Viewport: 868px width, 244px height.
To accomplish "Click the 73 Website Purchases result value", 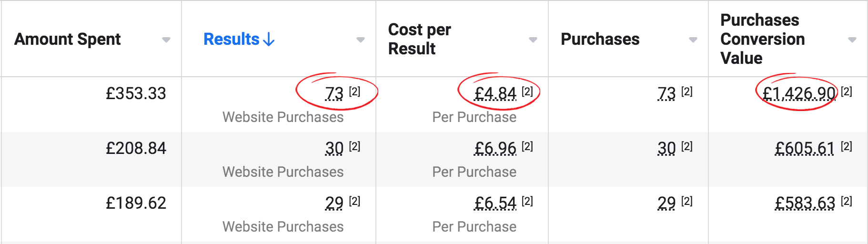I will [334, 93].
